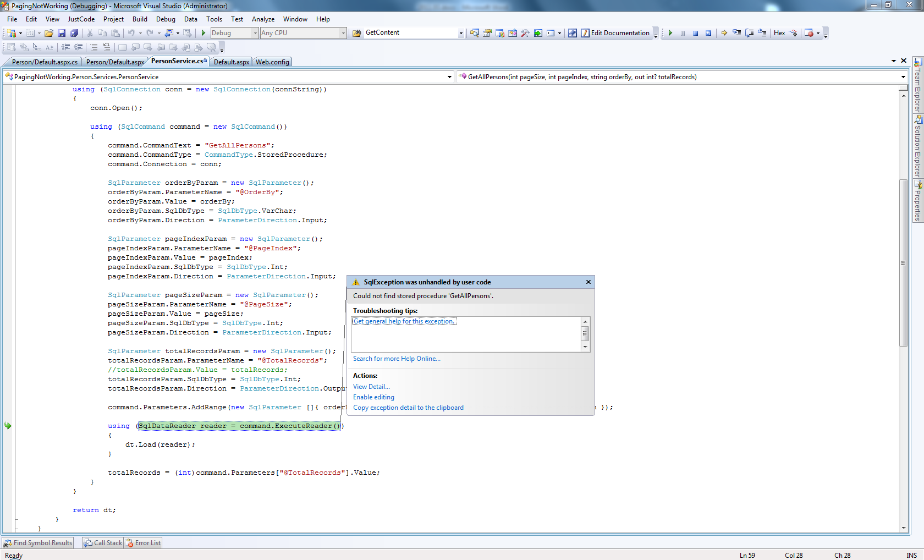Close the SqlException popup
Viewport: 924px width, 560px height.
(x=588, y=282)
